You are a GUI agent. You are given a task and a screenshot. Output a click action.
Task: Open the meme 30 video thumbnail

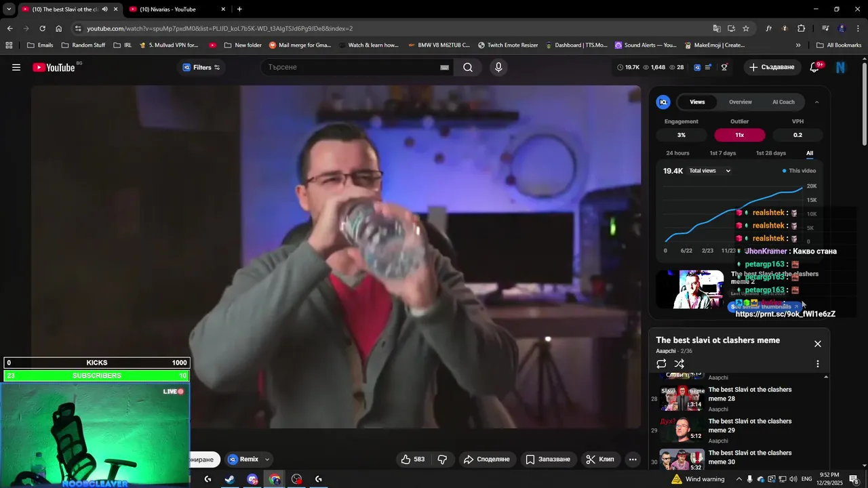(x=682, y=460)
